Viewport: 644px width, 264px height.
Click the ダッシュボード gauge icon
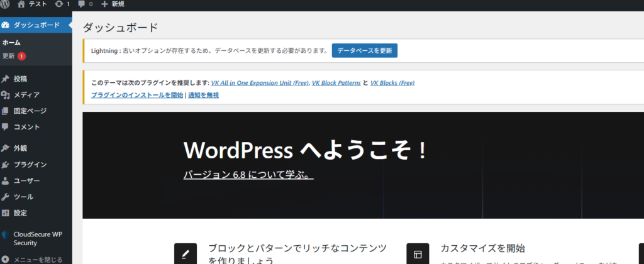5,25
